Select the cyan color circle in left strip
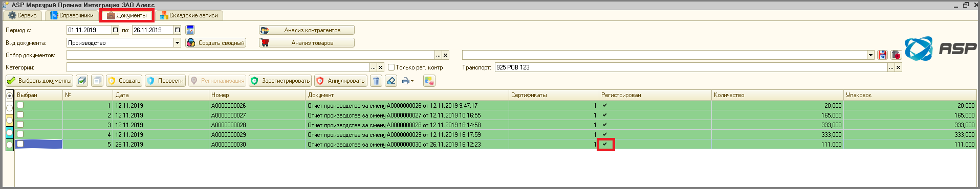 9,132
